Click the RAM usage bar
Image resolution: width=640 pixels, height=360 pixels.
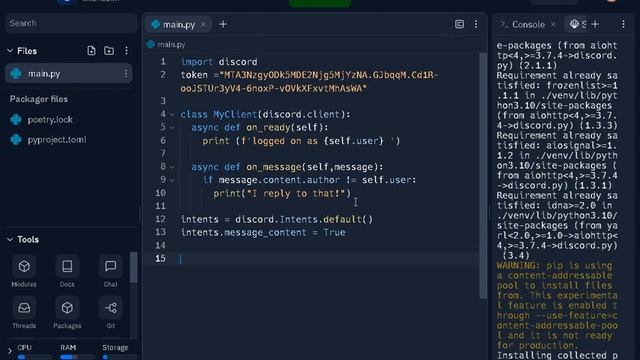[x=77, y=357]
